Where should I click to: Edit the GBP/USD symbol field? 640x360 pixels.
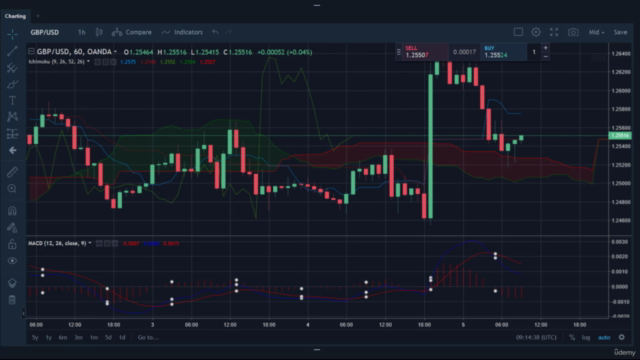[x=45, y=32]
